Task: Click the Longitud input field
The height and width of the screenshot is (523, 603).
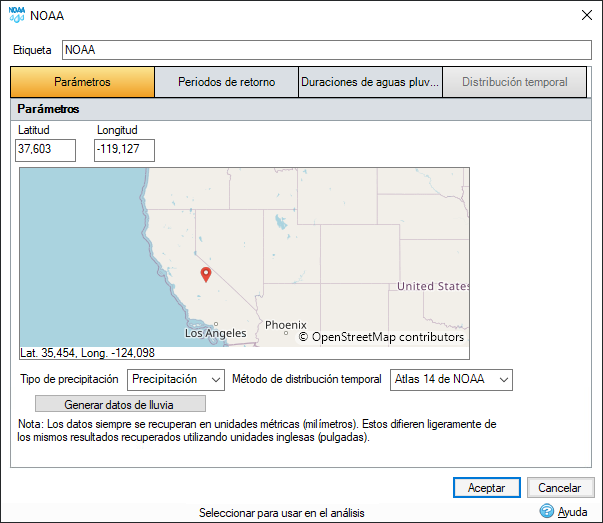Action: [124, 150]
